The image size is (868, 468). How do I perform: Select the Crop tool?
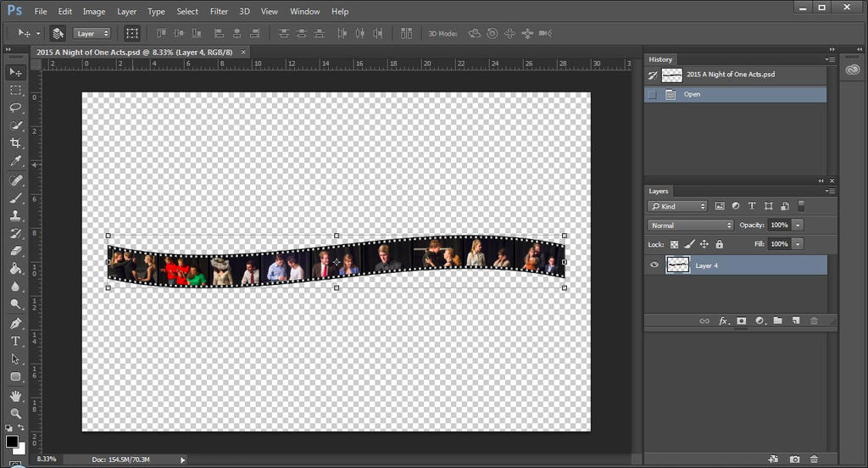15,143
